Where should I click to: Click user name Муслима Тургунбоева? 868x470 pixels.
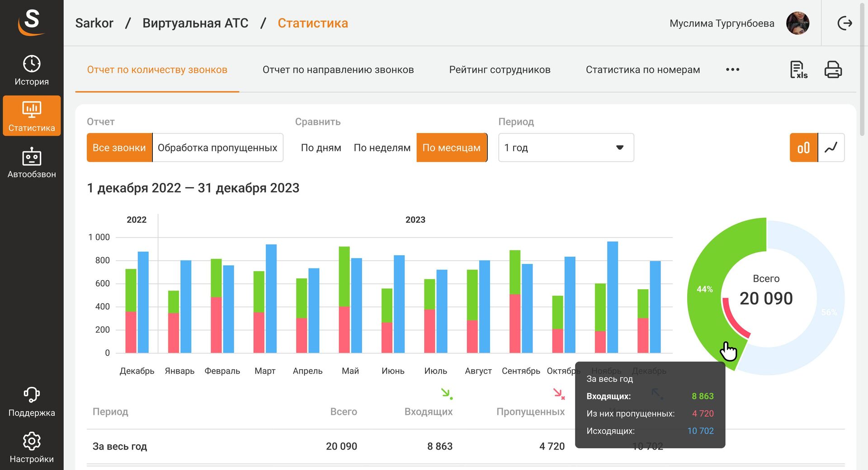pos(722,23)
